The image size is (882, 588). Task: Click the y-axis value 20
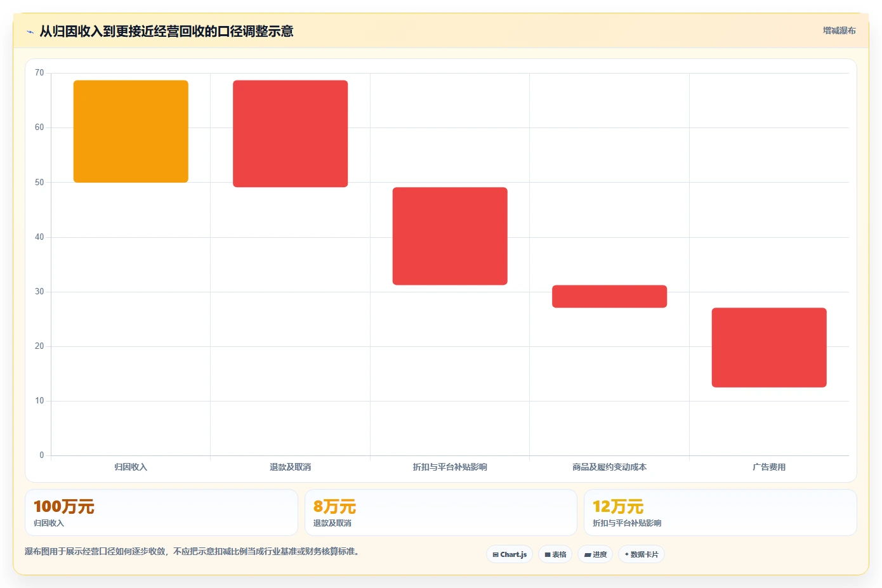coord(39,346)
